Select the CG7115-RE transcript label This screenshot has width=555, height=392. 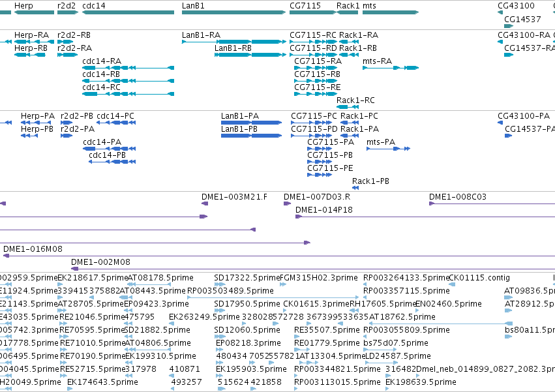point(317,87)
